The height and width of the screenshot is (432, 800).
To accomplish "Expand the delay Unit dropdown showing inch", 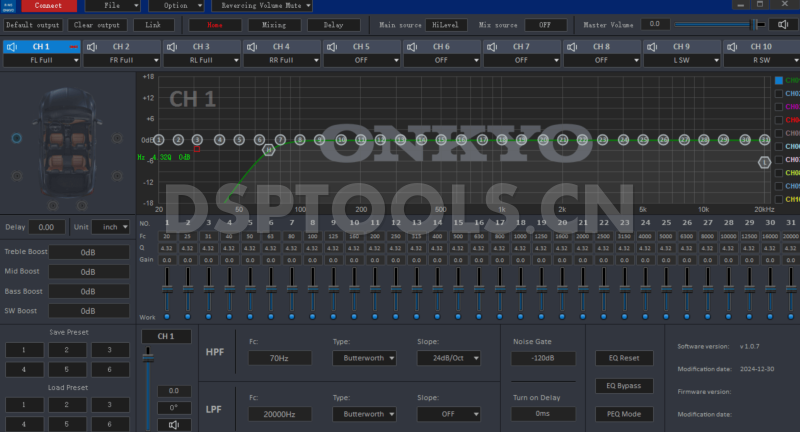I will (110, 227).
